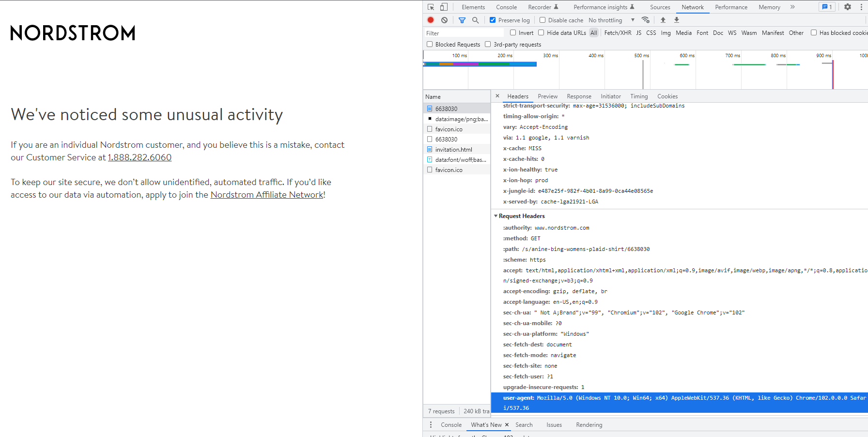Open network conditions wifi icon
The image size is (868, 437).
(645, 20)
